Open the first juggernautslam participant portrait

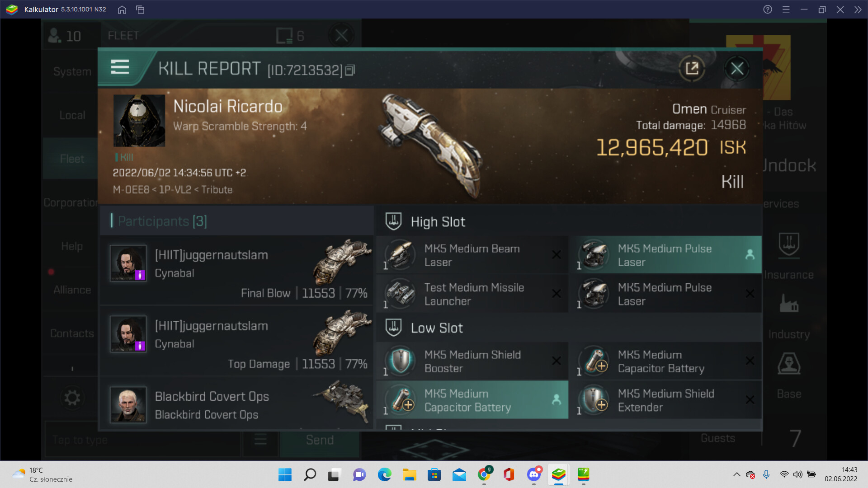pyautogui.click(x=128, y=263)
